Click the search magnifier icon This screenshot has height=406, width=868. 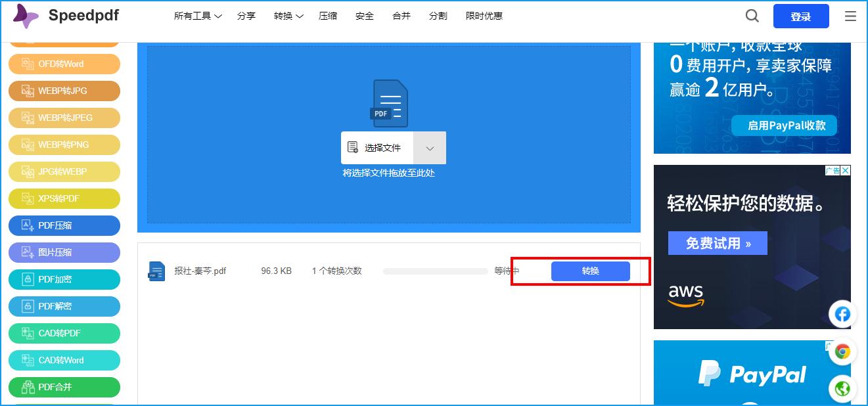[752, 16]
